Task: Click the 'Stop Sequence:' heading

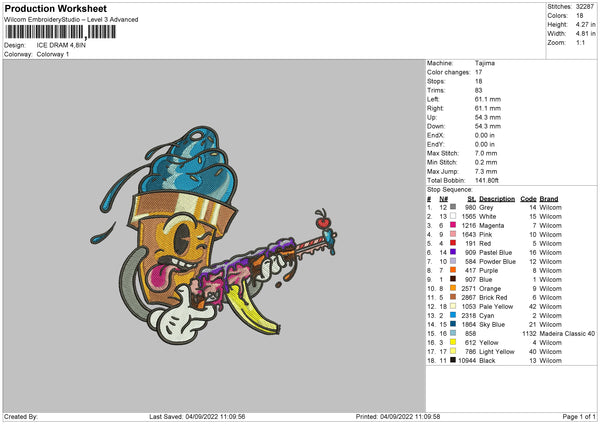Action: 450,190
